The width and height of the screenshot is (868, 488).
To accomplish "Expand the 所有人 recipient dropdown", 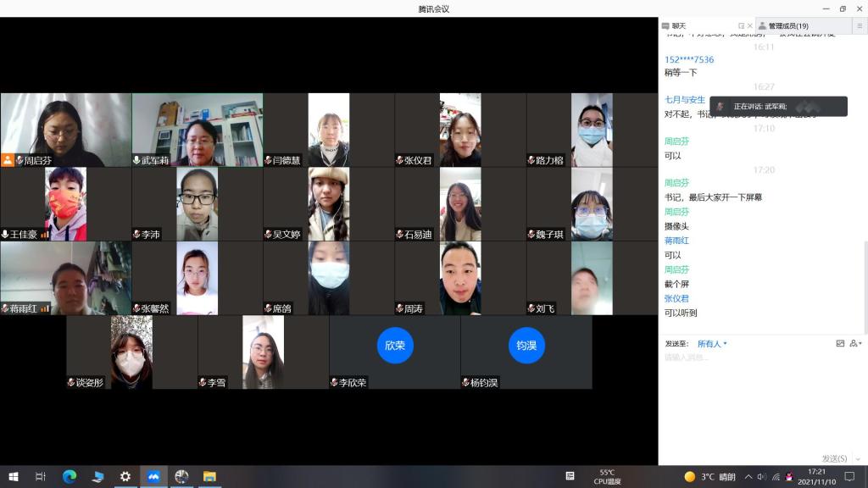I will 712,344.
